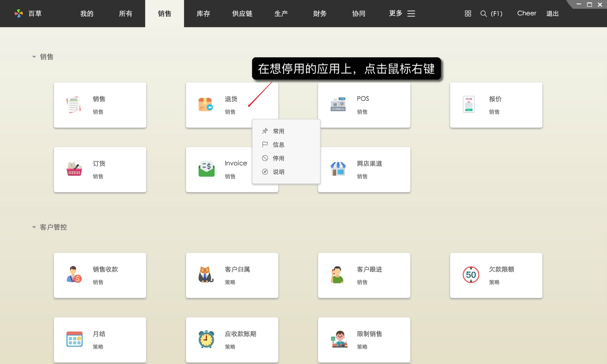This screenshot has width=607, height=364.
Task: Click the 欠款限额 card title
Action: (501, 269)
